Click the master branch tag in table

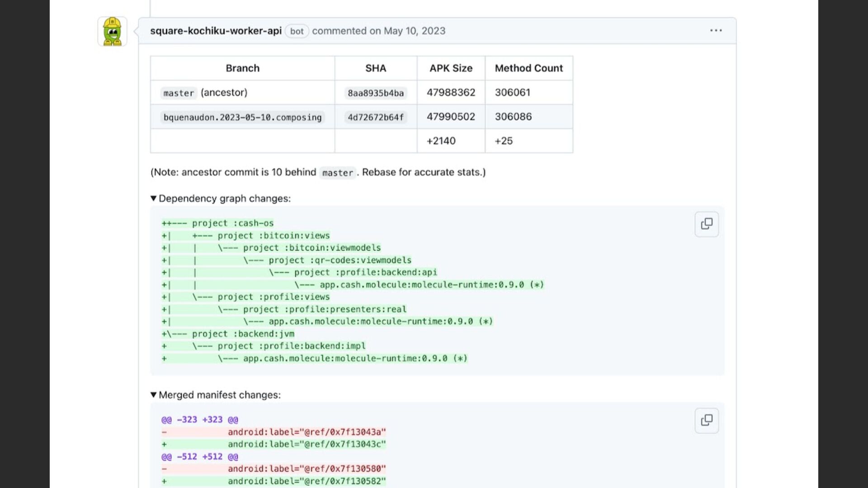(179, 93)
